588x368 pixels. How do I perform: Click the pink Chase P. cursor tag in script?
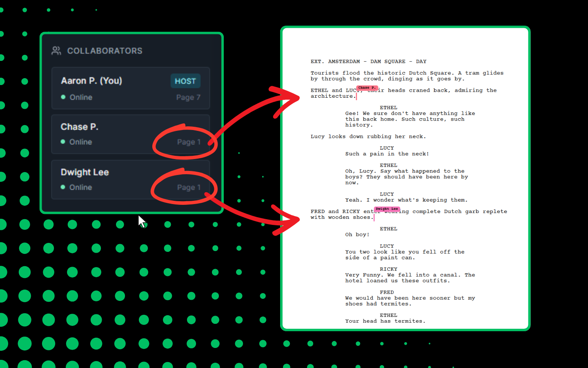pos(367,88)
